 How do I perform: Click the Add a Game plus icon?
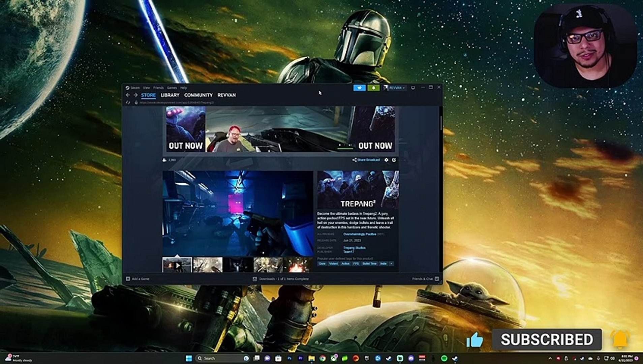point(128,279)
